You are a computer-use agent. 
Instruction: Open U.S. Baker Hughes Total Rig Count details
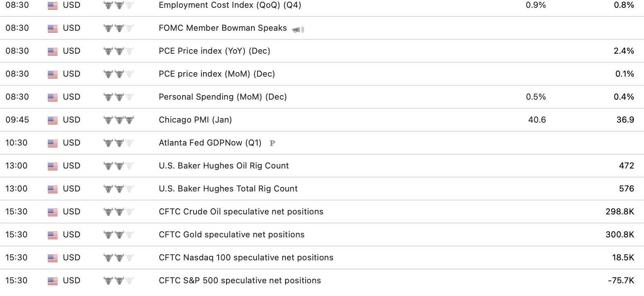click(228, 189)
